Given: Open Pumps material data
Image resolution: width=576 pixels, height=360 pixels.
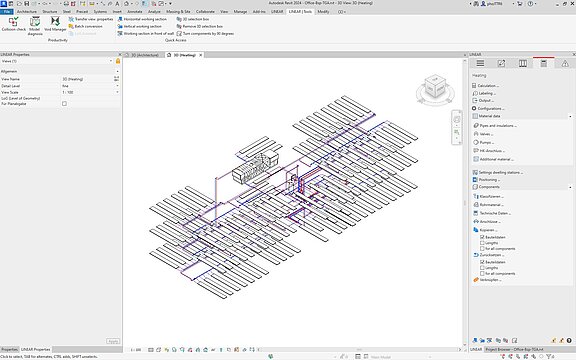Looking at the screenshot, I should (x=483, y=143).
